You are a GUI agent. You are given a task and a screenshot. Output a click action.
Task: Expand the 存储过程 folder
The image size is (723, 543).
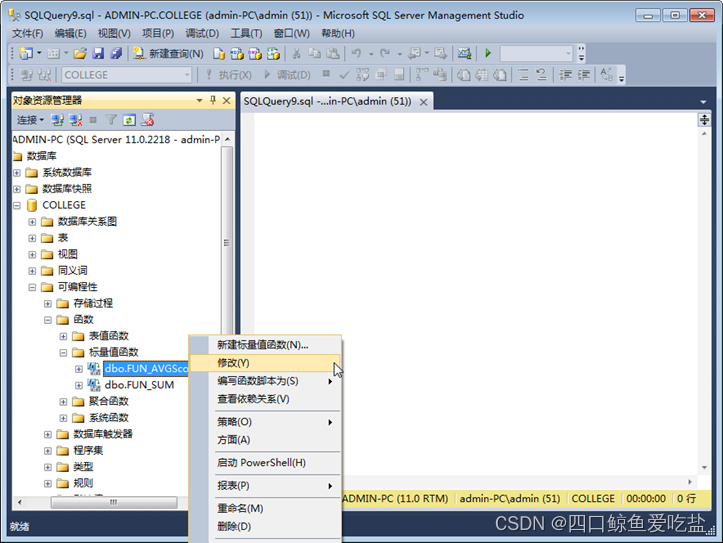coord(48,304)
